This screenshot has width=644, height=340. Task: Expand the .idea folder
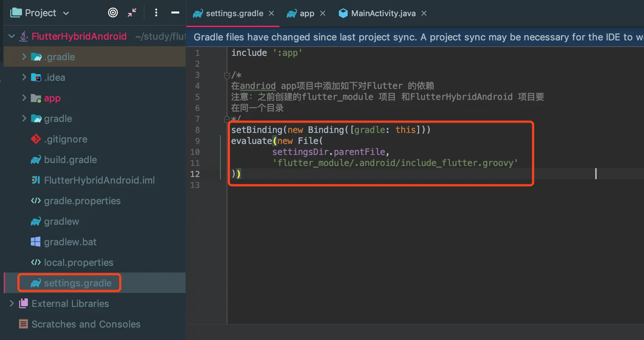point(24,77)
